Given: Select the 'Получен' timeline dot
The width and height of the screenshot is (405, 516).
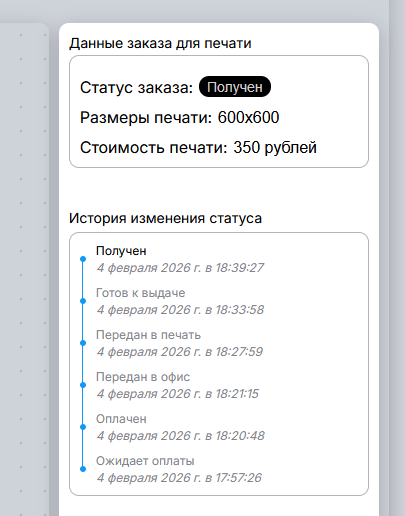Looking at the screenshot, I should tap(83, 259).
